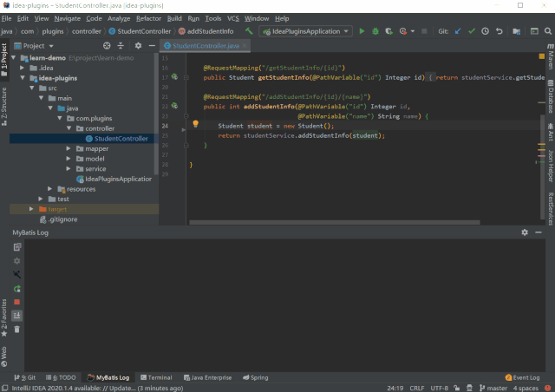Stop MyBatis Log with red square

coord(16,302)
